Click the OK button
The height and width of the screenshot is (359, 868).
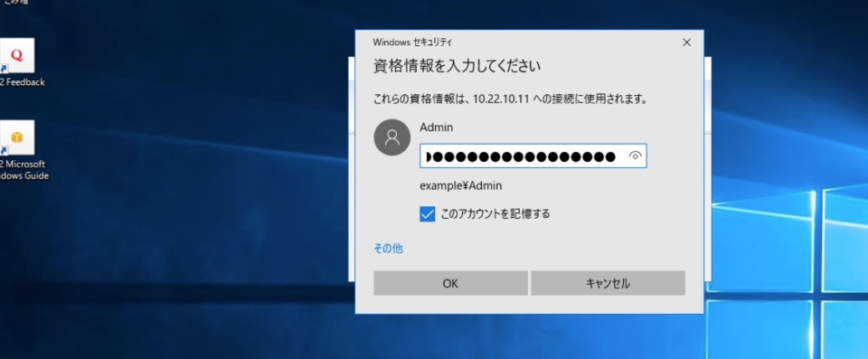pos(450,283)
